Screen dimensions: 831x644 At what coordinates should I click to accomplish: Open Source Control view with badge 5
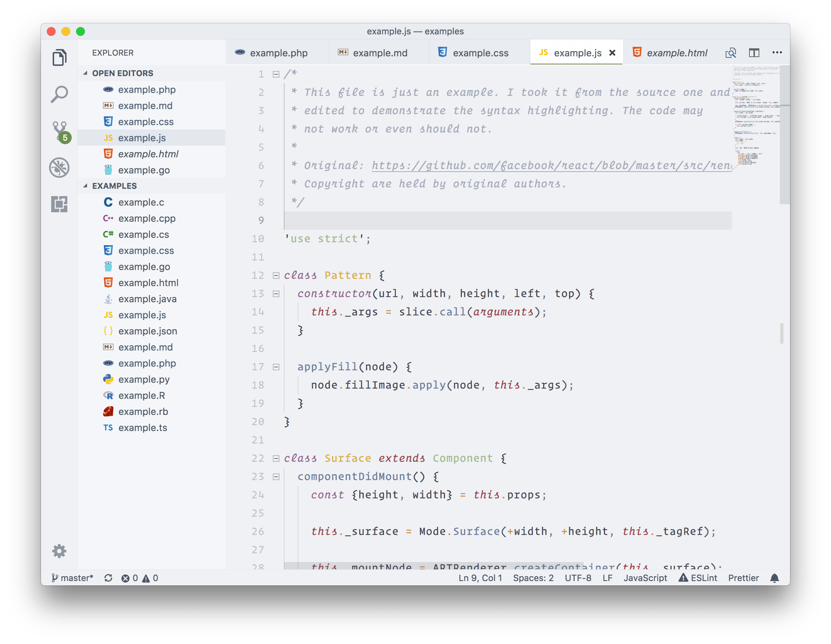[60, 131]
